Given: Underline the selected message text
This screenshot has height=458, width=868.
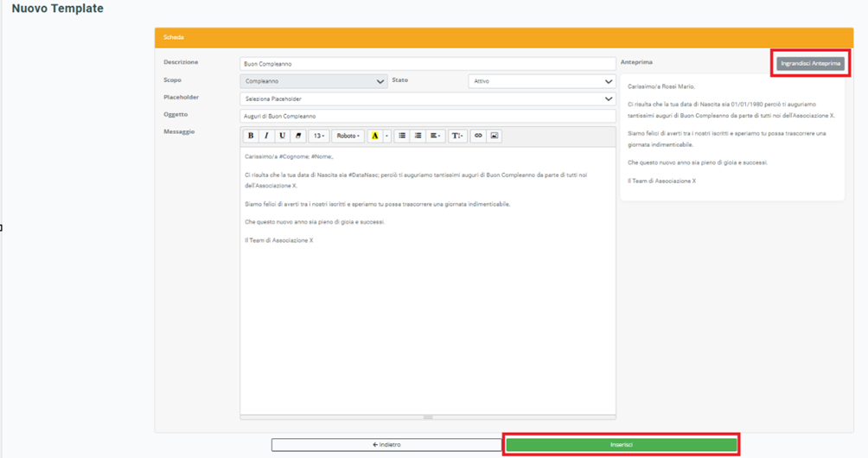Looking at the screenshot, I should click(282, 136).
